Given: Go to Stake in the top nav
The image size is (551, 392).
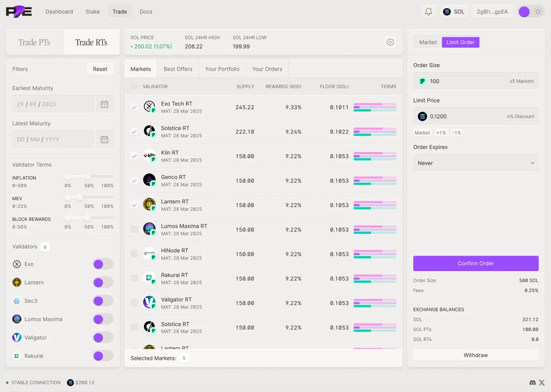Looking at the screenshot, I should tap(93, 11).
